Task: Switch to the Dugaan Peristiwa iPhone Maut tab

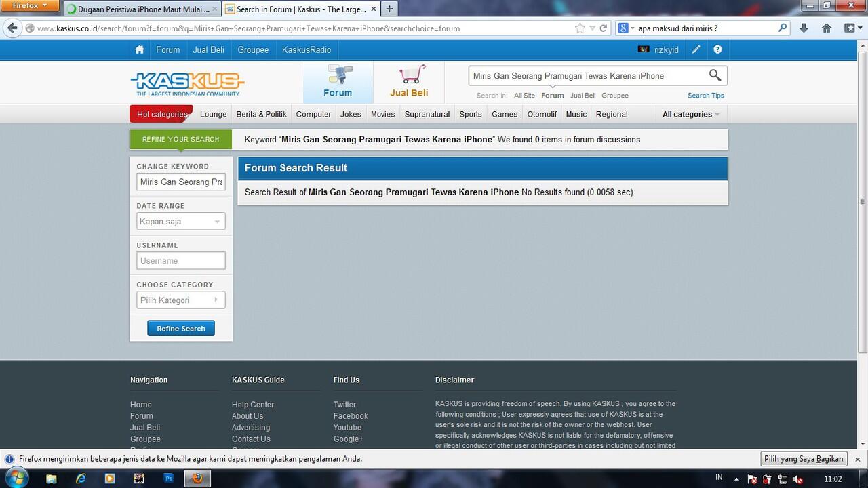Action: pos(141,9)
